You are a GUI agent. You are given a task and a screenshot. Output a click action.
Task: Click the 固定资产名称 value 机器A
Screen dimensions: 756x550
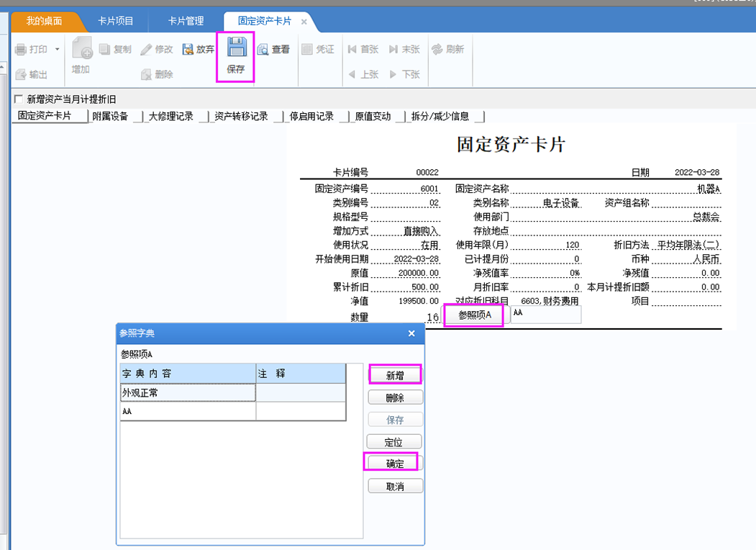[709, 189]
